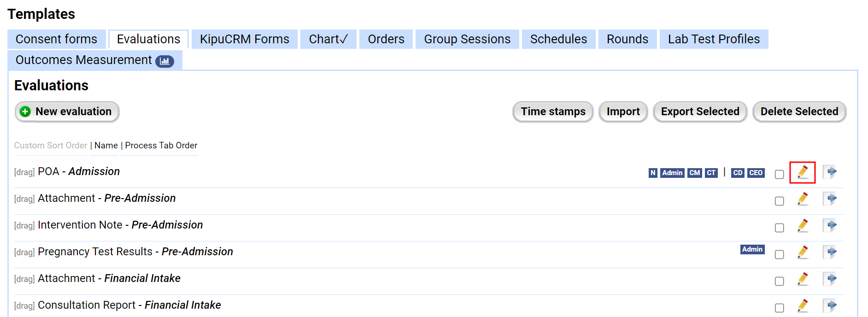Check the box for POA - Admission
This screenshot has height=317, width=868.
(x=779, y=174)
